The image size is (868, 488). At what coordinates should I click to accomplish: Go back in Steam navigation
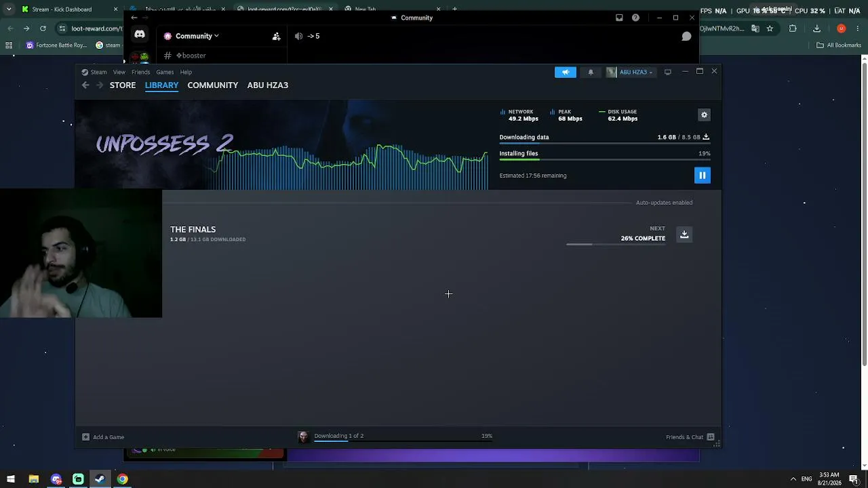[85, 85]
